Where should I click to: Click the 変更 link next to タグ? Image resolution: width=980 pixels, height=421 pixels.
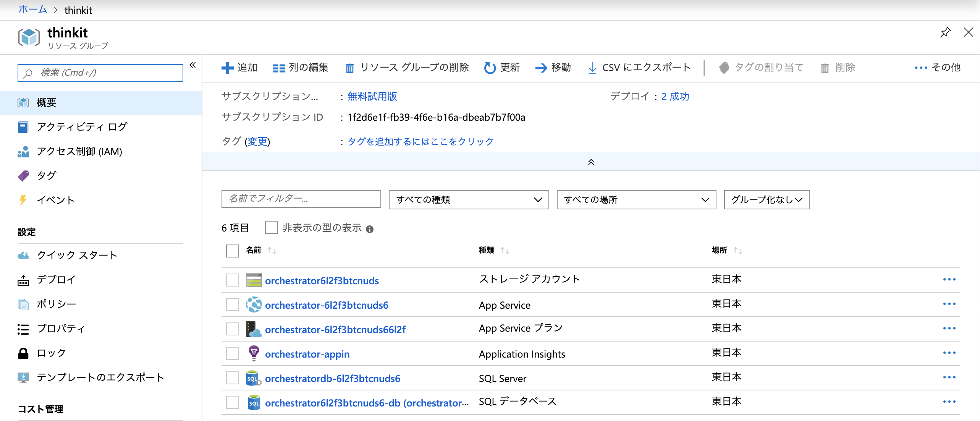click(x=257, y=141)
